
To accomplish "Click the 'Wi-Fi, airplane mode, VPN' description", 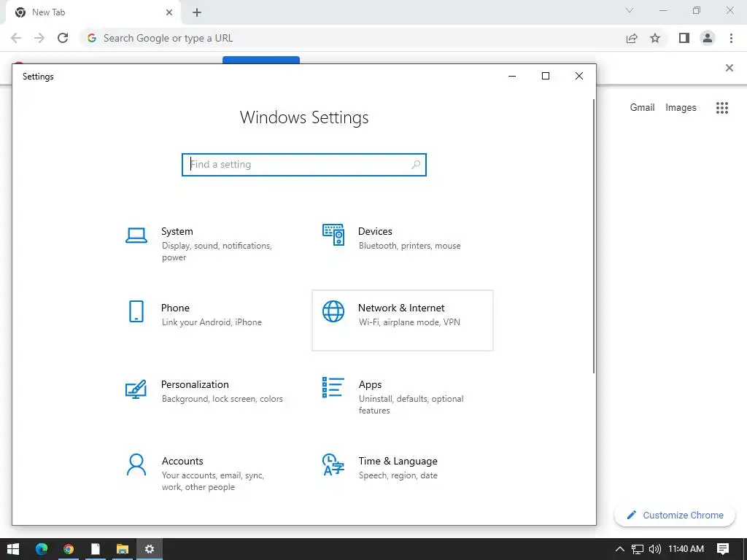I will pos(409,322).
